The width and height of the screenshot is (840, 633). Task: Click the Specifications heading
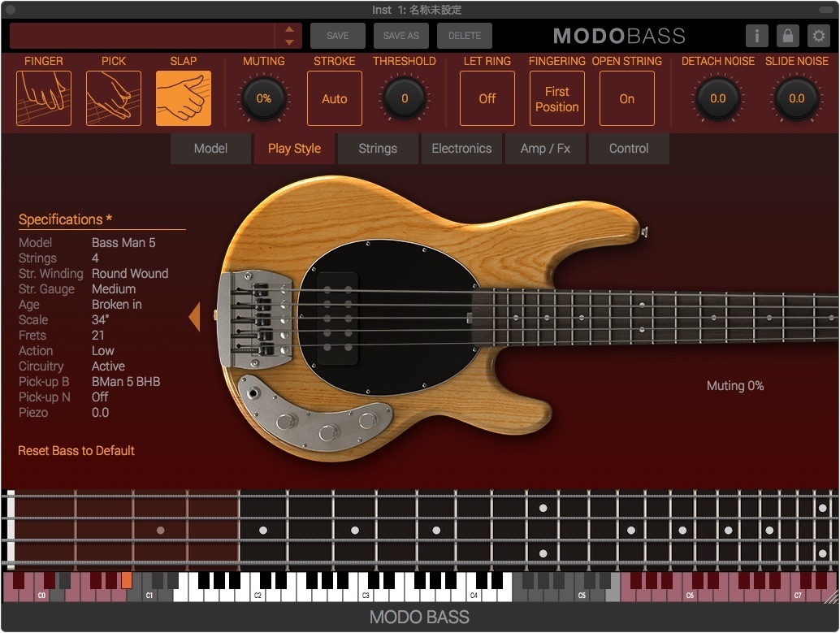pos(65,219)
